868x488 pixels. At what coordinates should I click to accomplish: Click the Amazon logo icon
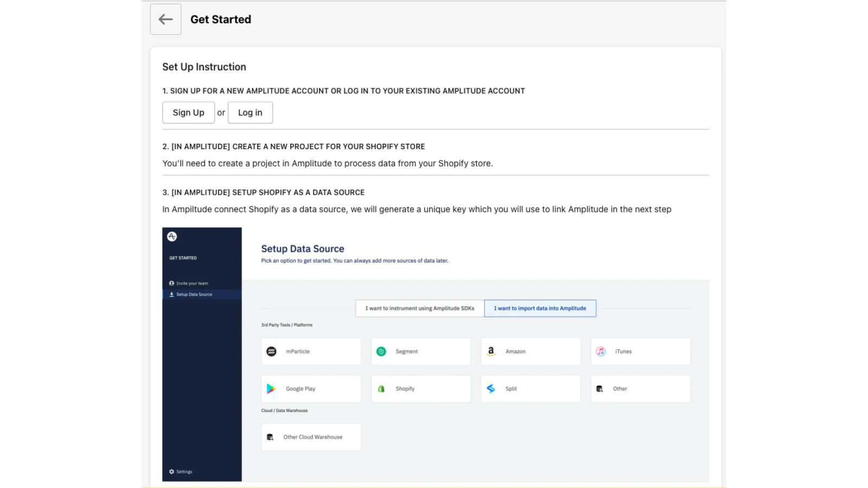(491, 351)
